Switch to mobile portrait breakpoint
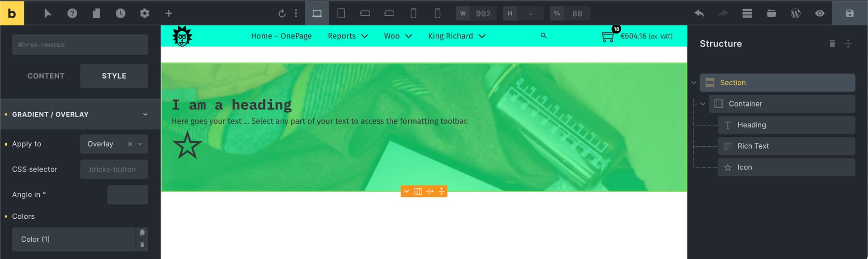 437,13
